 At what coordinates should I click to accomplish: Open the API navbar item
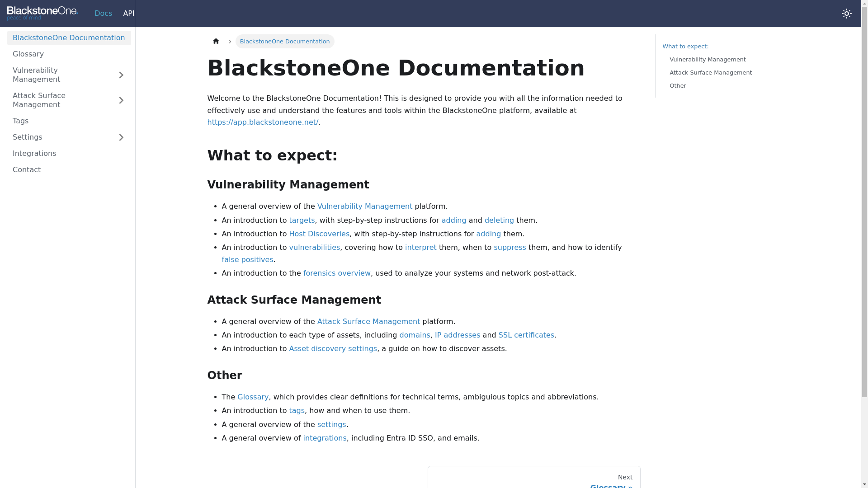point(128,14)
